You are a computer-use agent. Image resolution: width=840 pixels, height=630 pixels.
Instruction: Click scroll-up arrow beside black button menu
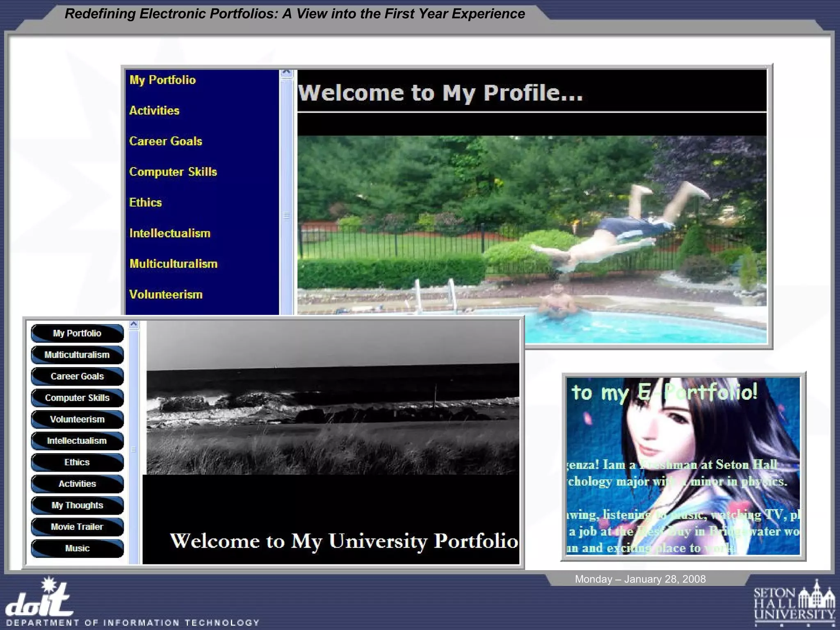[134, 324]
